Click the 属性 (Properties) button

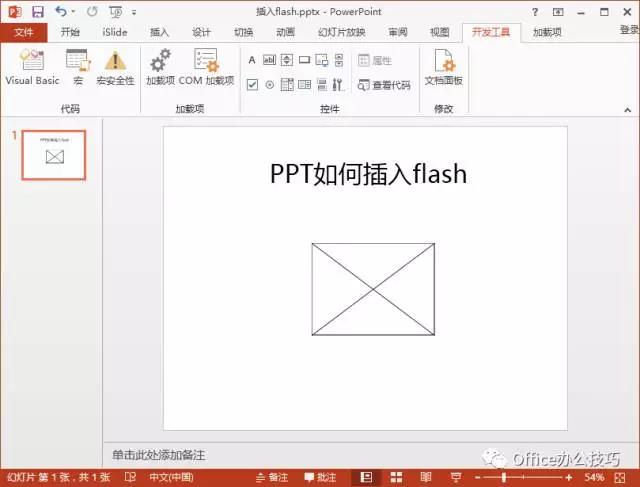(x=375, y=60)
